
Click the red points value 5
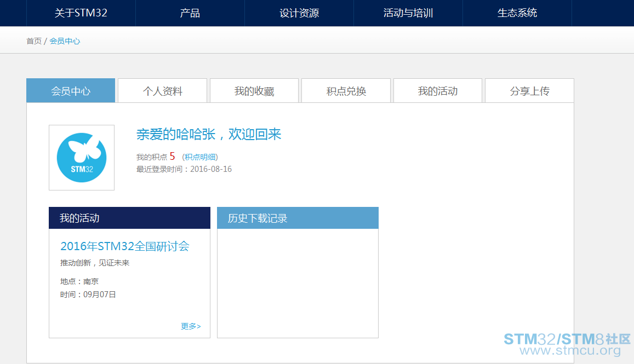pos(172,157)
